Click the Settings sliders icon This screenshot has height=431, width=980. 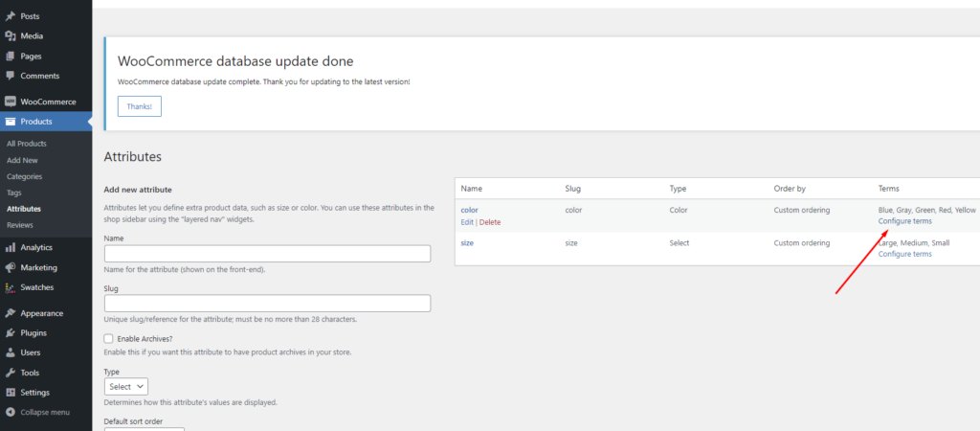10,393
